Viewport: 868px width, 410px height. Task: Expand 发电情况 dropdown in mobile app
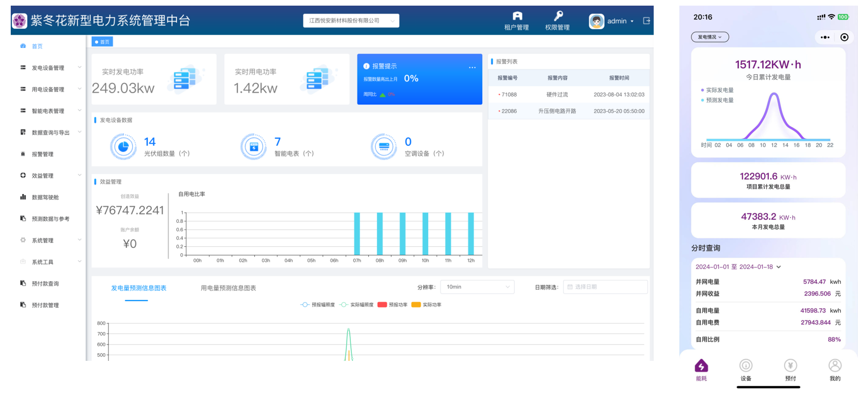[x=710, y=37]
